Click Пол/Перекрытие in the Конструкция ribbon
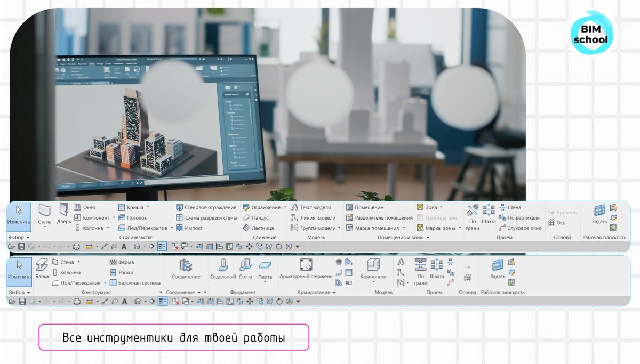 [x=76, y=282]
